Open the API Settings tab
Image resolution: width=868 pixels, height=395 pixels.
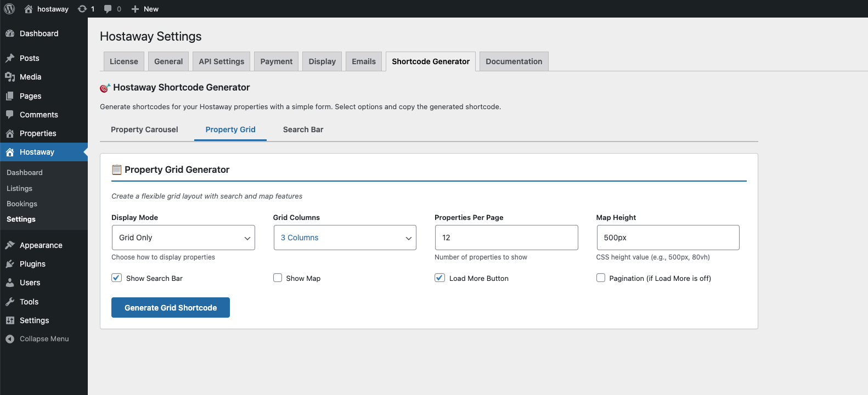(x=222, y=61)
